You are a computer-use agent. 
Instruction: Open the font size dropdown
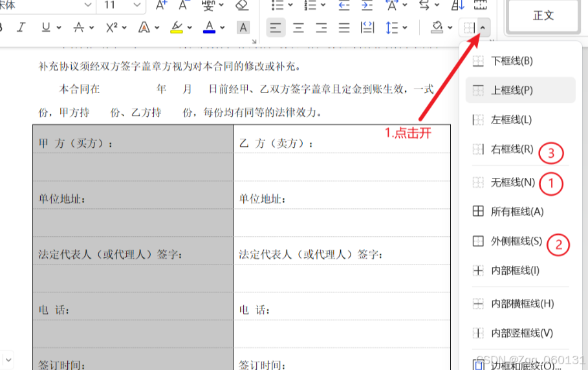[137, 5]
